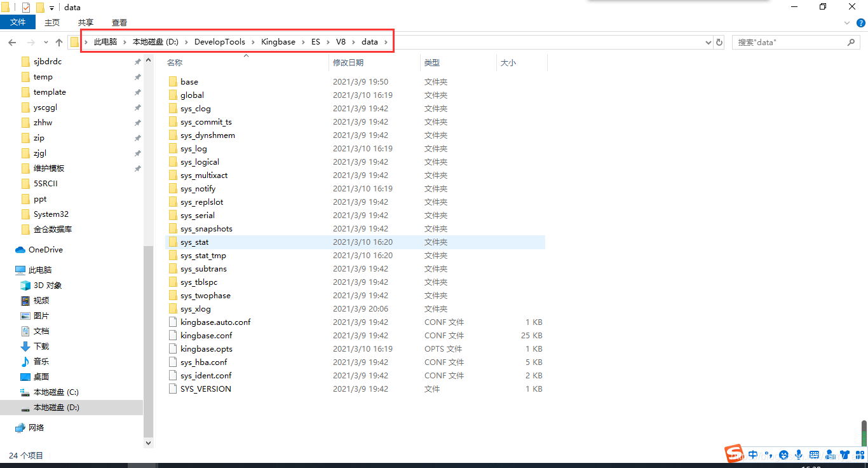Click the OneDrive cloud icon
This screenshot has width=868, height=468.
20,250
